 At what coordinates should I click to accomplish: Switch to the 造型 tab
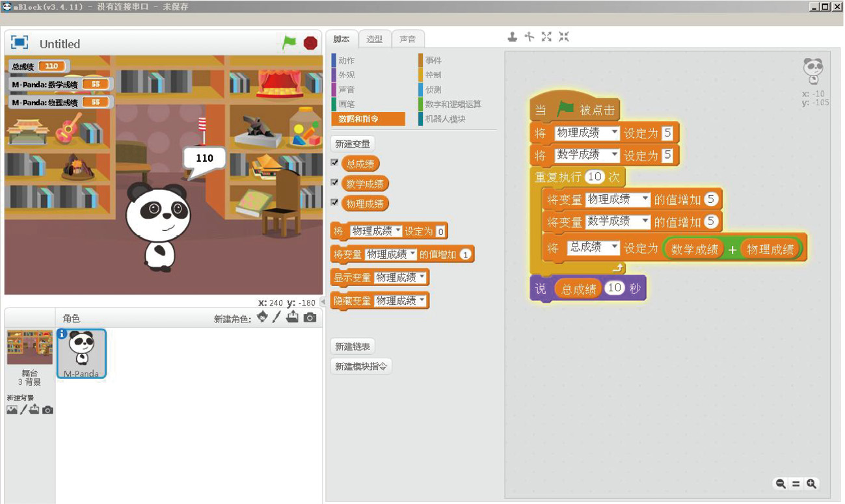(375, 39)
